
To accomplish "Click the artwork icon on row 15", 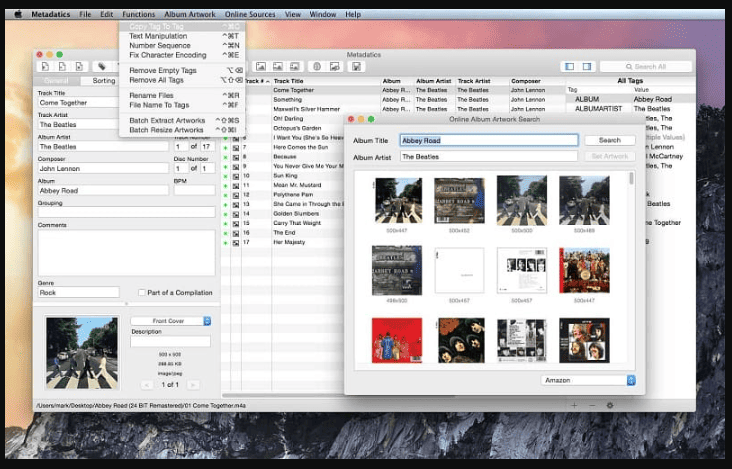I will point(236,224).
